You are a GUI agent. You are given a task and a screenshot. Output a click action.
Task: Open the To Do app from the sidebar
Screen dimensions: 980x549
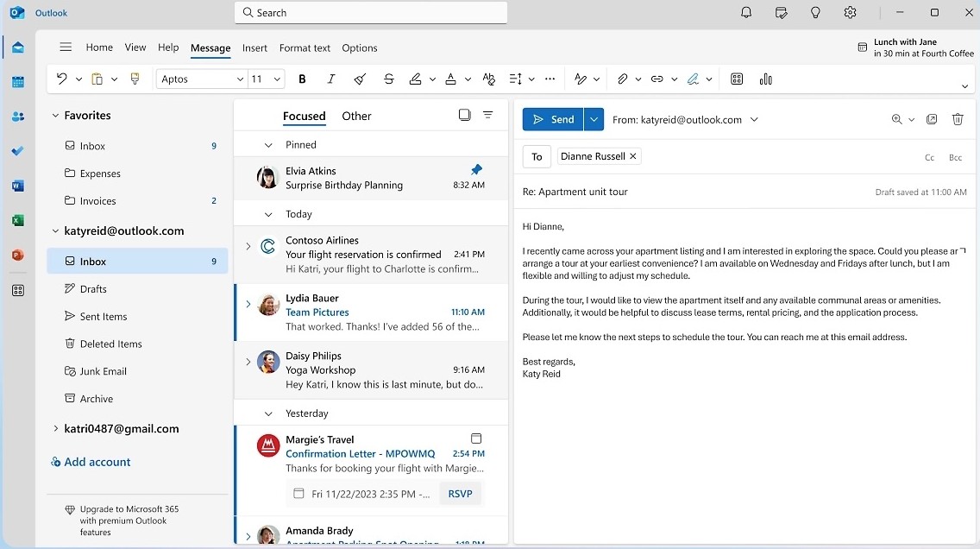tap(17, 151)
